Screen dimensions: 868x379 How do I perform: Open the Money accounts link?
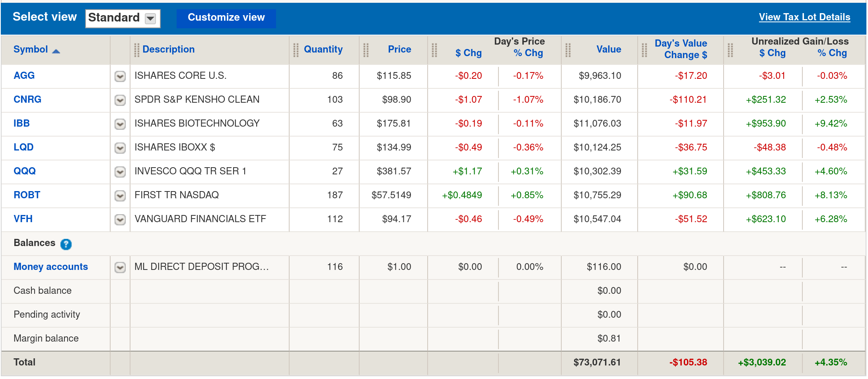coord(51,267)
